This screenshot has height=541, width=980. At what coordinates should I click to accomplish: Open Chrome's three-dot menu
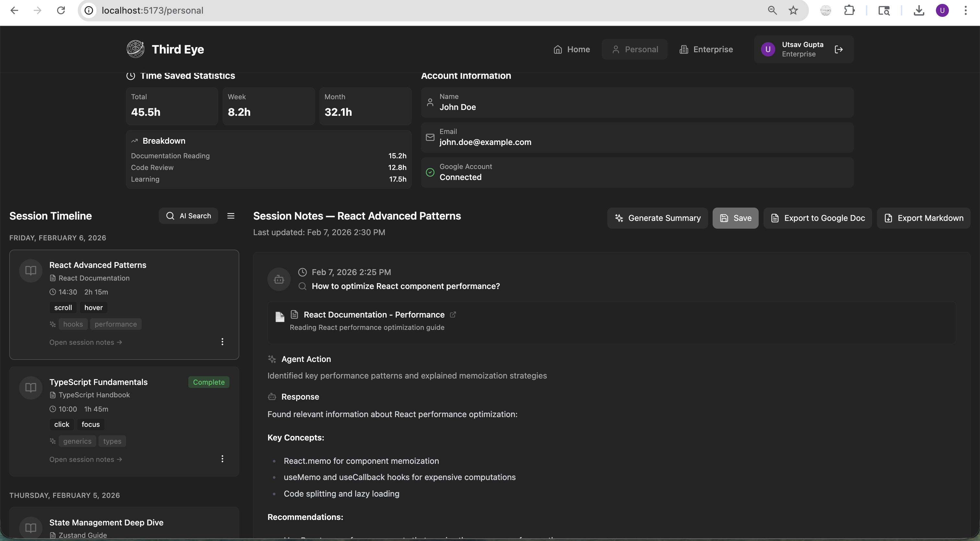(x=965, y=10)
